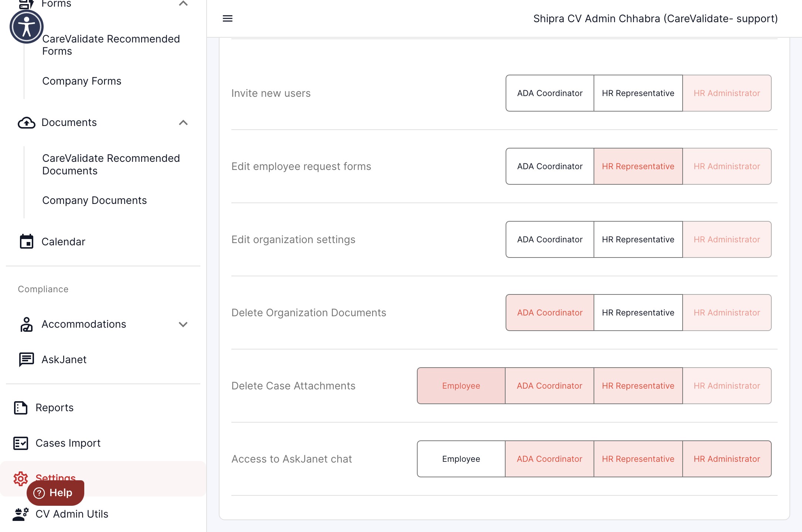Image resolution: width=802 pixels, height=532 pixels.
Task: Toggle ADA Coordinator for Delete Case Attachments
Action: pyautogui.click(x=550, y=386)
